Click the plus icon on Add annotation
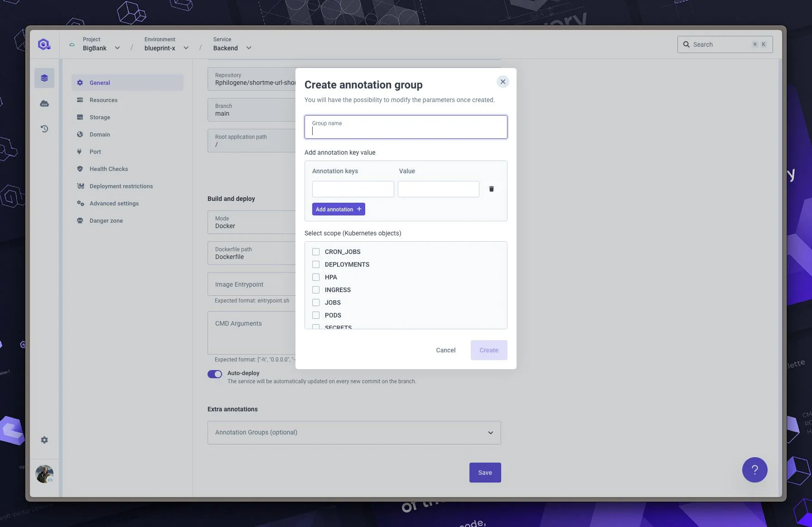 pyautogui.click(x=359, y=209)
